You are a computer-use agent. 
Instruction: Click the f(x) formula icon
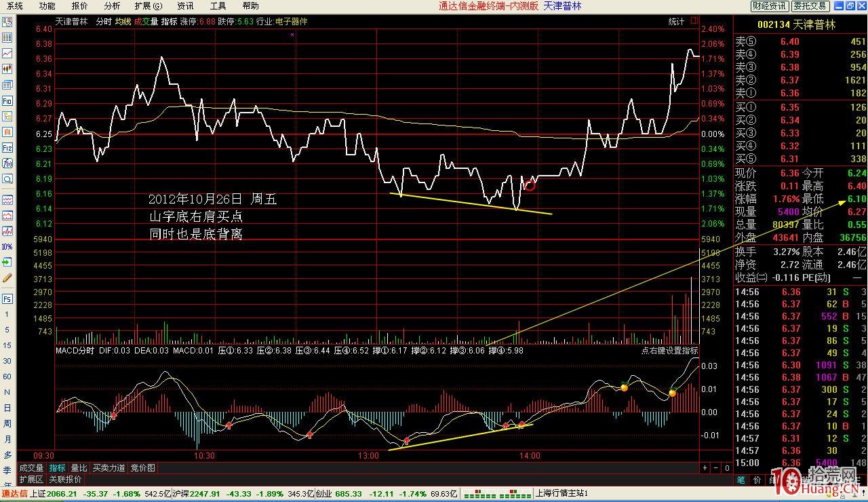click(x=7, y=163)
